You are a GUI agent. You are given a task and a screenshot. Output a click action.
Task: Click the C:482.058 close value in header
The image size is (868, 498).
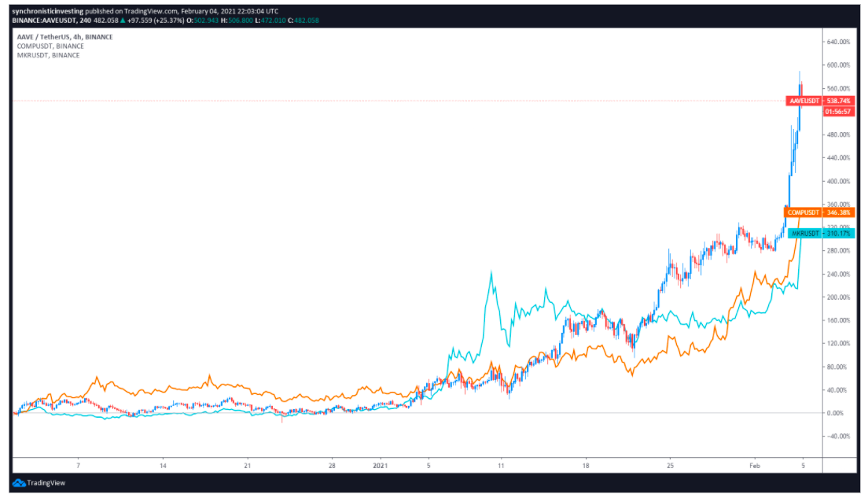click(303, 20)
